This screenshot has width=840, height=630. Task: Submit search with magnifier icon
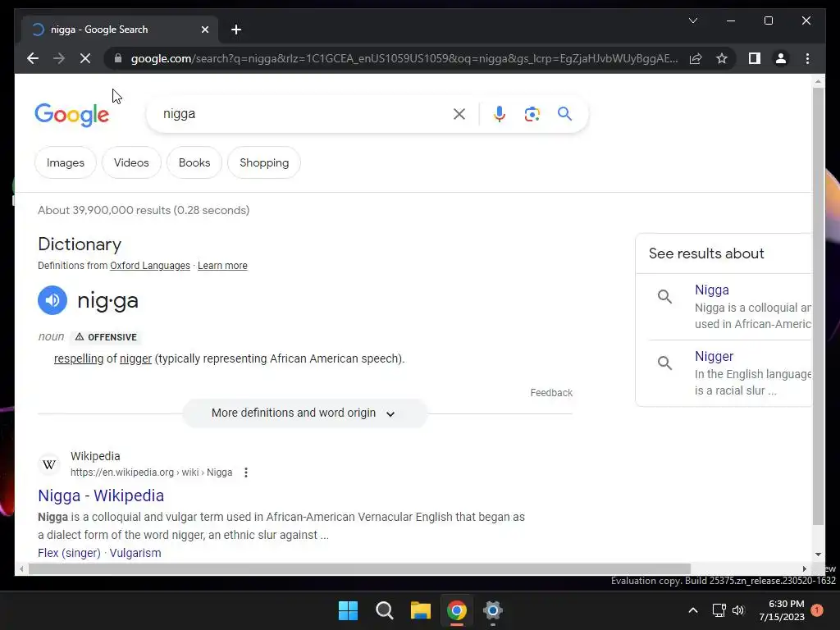(564, 113)
